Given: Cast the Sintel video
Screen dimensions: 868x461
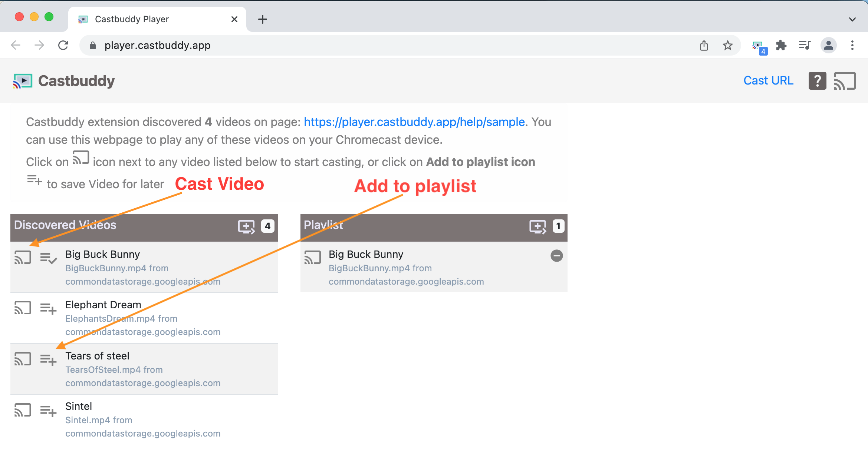Looking at the screenshot, I should point(23,409).
